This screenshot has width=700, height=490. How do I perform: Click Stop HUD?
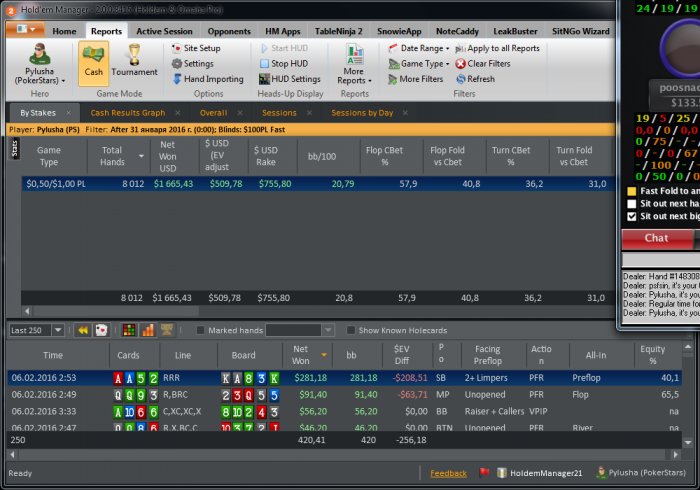click(x=287, y=63)
